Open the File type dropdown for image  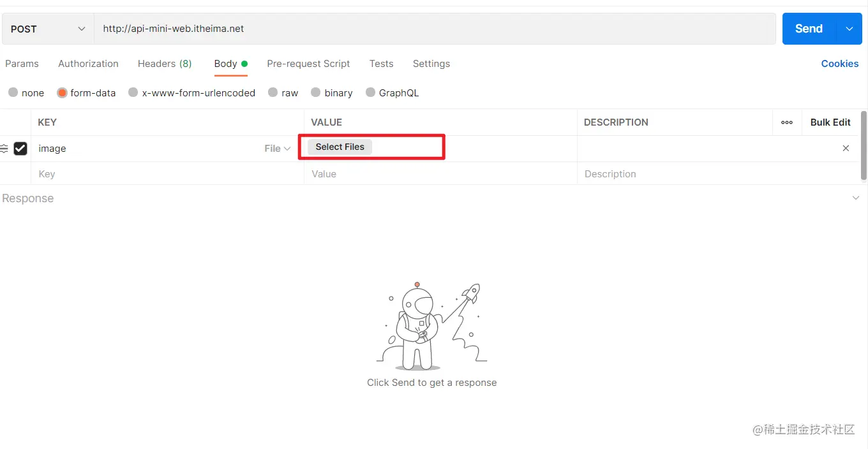(278, 149)
